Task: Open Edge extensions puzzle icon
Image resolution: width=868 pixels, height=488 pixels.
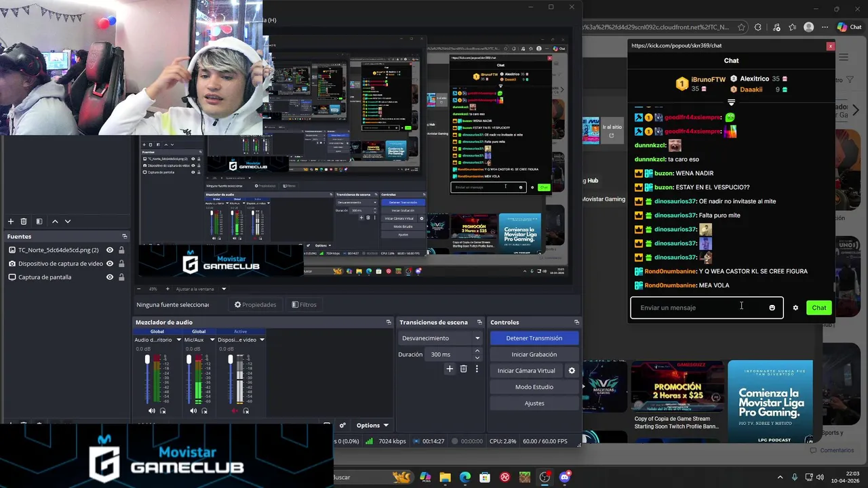Action: coord(758,27)
